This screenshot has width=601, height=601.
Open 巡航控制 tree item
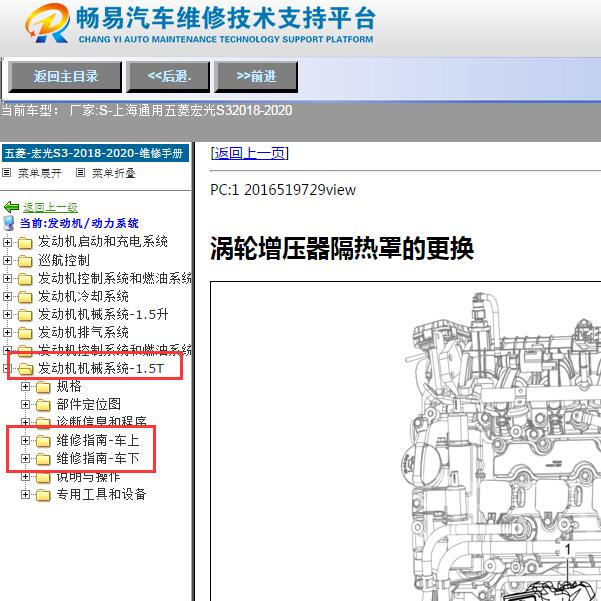click(64, 260)
